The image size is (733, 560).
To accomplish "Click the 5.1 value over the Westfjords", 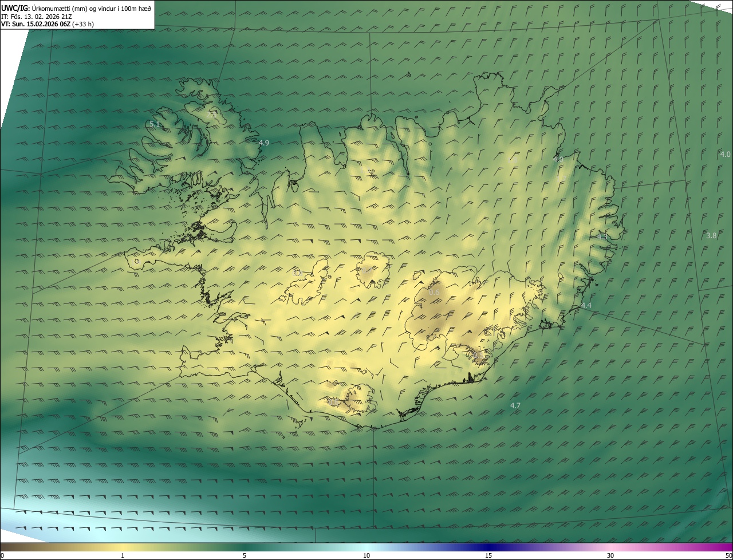I will (154, 124).
